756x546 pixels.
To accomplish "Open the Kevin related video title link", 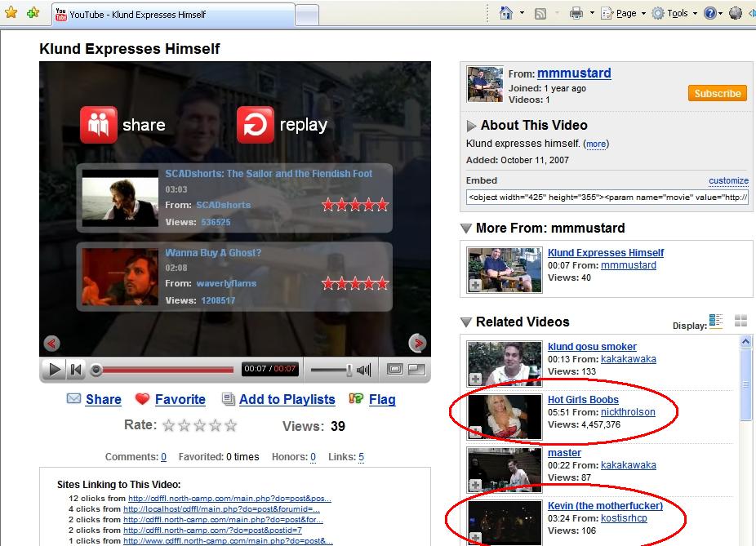I will pyautogui.click(x=605, y=505).
